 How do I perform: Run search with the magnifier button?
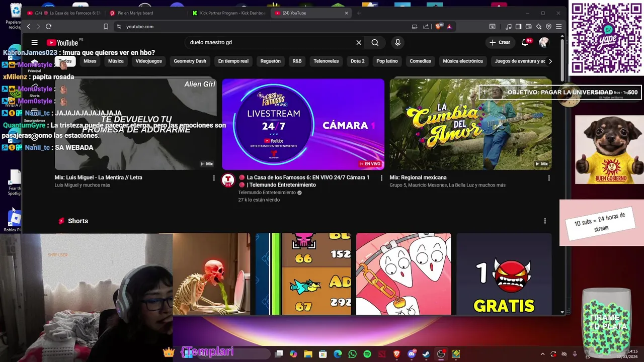pos(375,43)
